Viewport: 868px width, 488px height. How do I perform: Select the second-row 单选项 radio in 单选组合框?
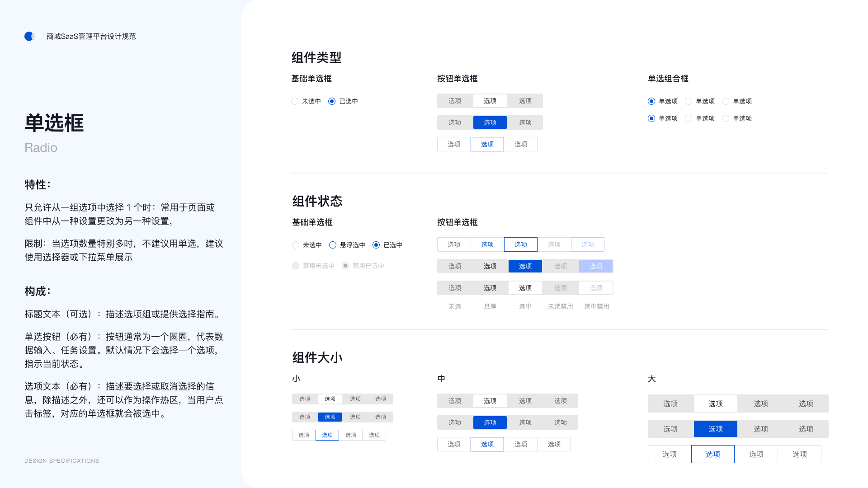pyautogui.click(x=651, y=118)
